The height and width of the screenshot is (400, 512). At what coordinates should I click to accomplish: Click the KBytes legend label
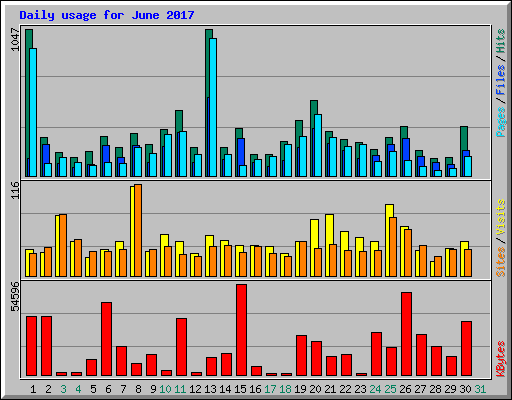click(500, 359)
